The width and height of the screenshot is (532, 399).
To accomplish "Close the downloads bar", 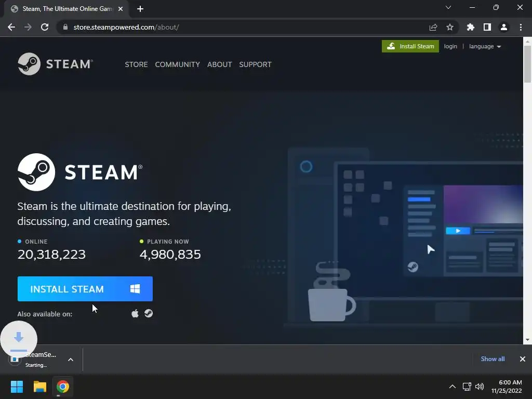I will pos(523,359).
